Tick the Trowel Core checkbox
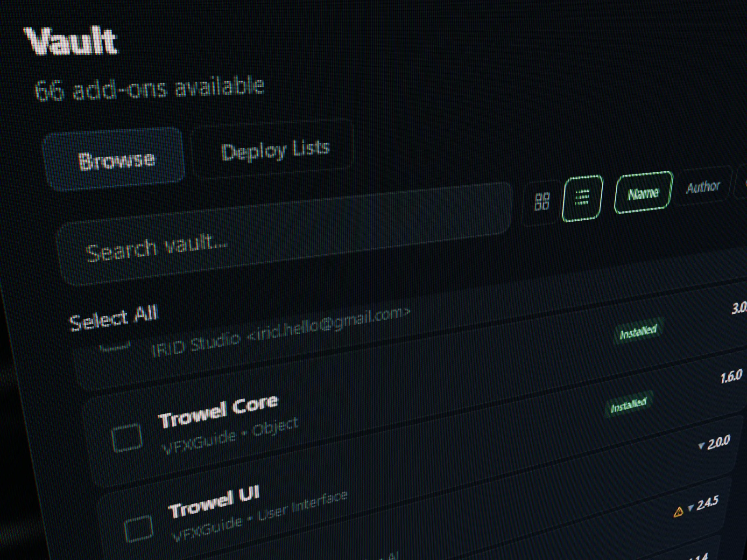This screenshot has width=747, height=560. [127, 437]
